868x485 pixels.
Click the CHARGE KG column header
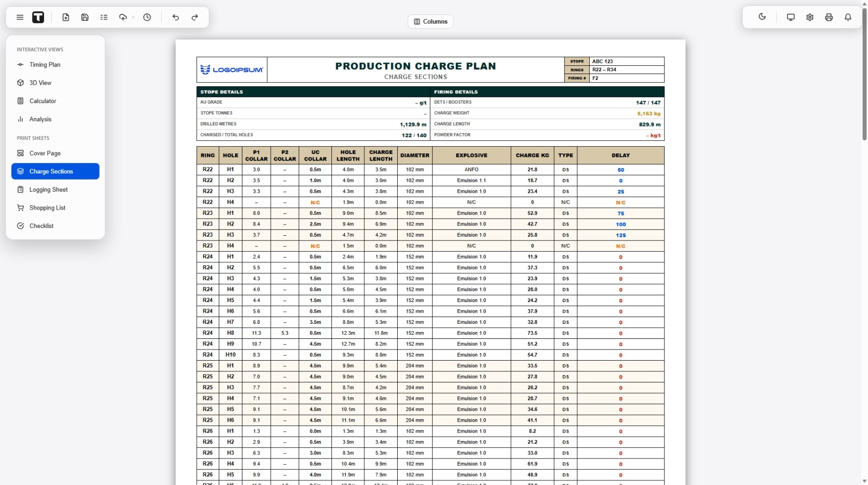click(x=532, y=155)
